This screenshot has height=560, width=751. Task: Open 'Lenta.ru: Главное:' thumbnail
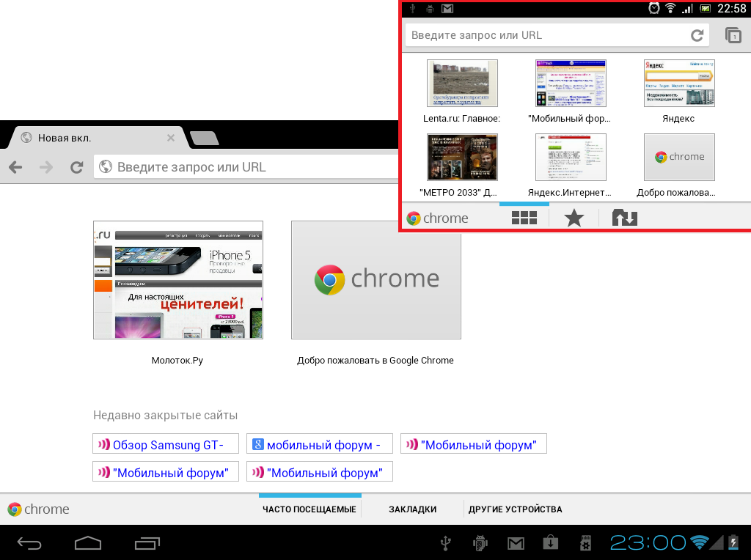[x=462, y=83]
